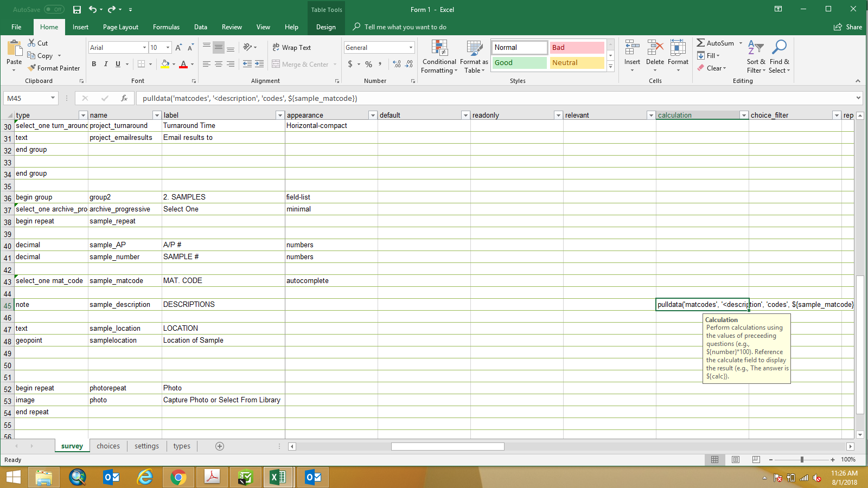Open Google Chrome from the taskbar

[x=178, y=477]
